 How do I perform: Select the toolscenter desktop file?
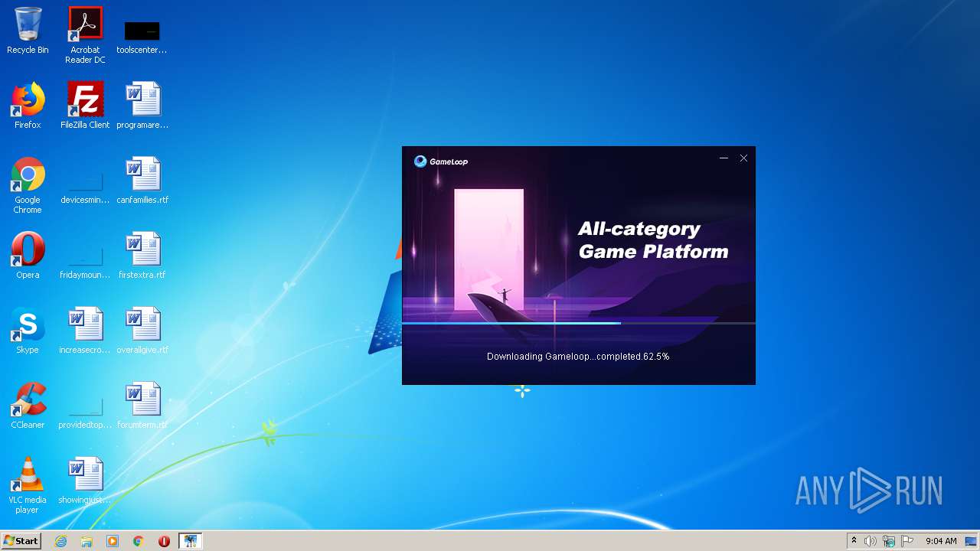tap(142, 37)
